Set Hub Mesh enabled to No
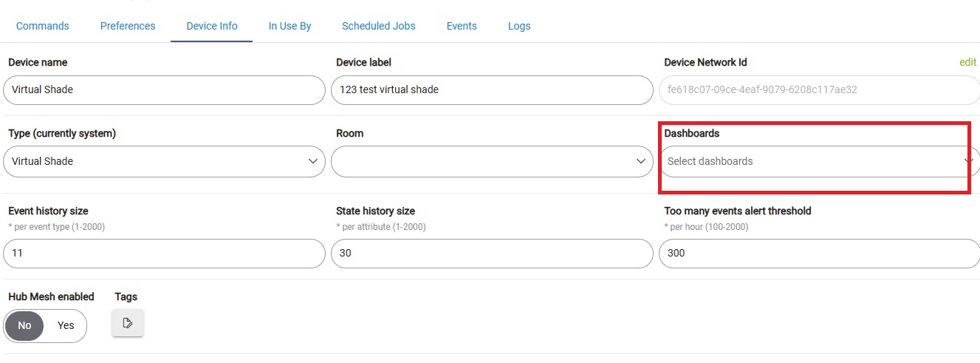Image resolution: width=980 pixels, height=363 pixels. tap(25, 325)
